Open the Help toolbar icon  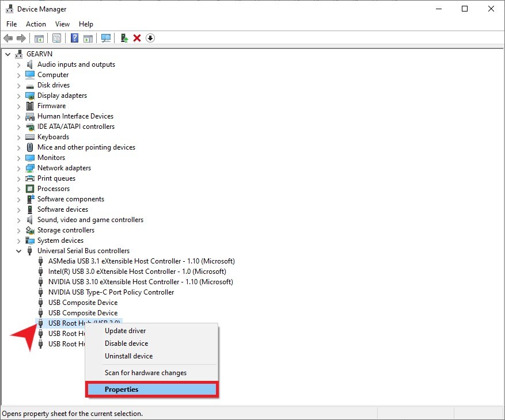74,38
